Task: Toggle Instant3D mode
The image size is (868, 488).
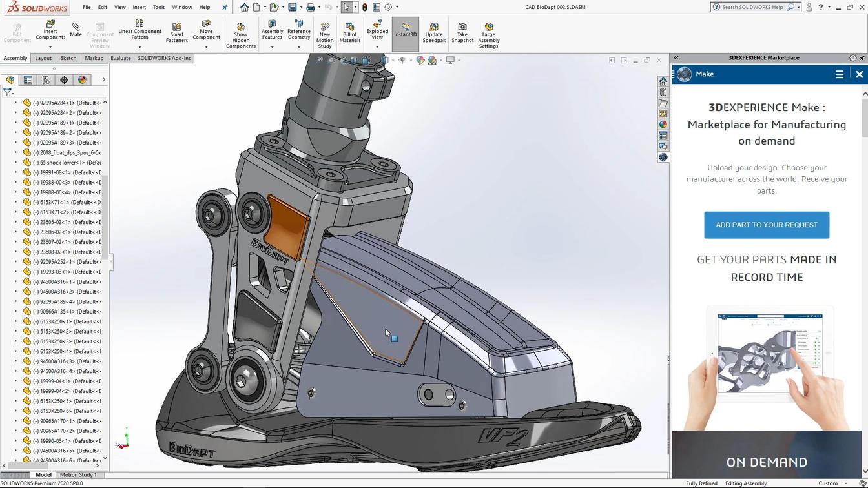Action: point(406,34)
